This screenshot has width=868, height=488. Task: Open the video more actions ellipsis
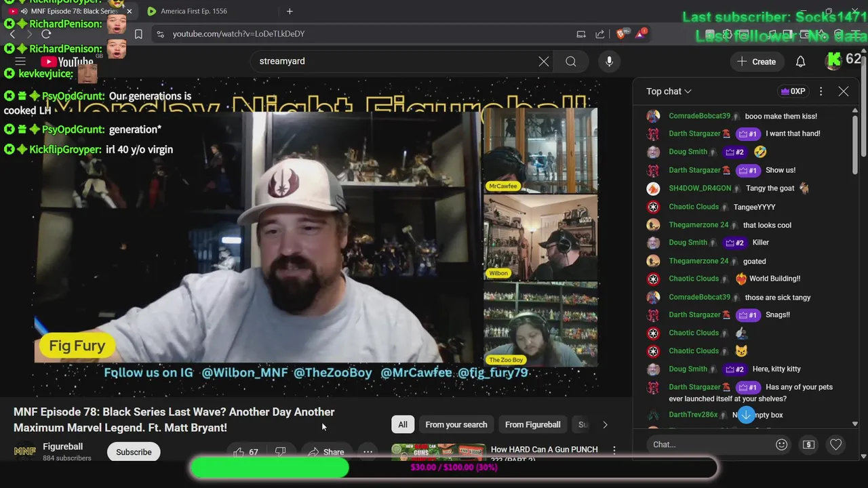[368, 452]
